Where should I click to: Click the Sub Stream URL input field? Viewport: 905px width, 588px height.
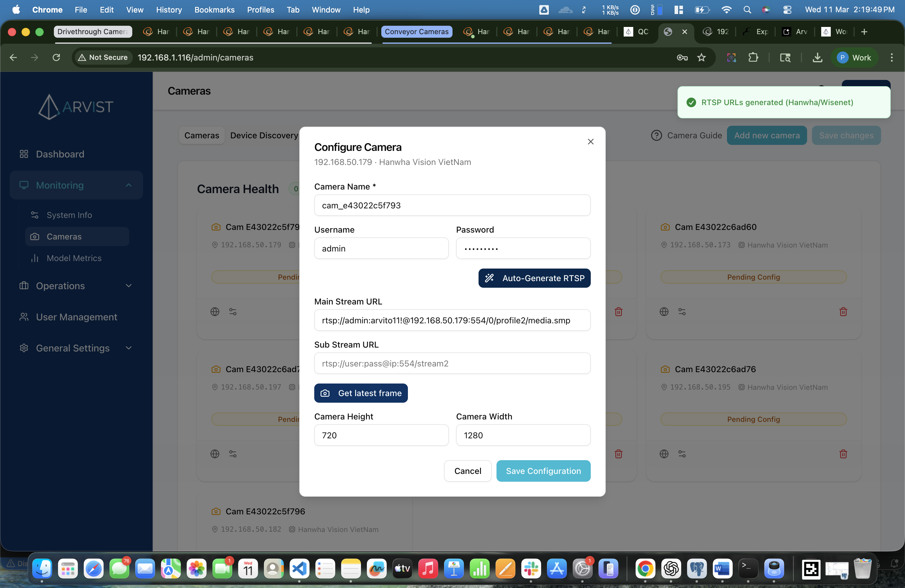pos(452,363)
